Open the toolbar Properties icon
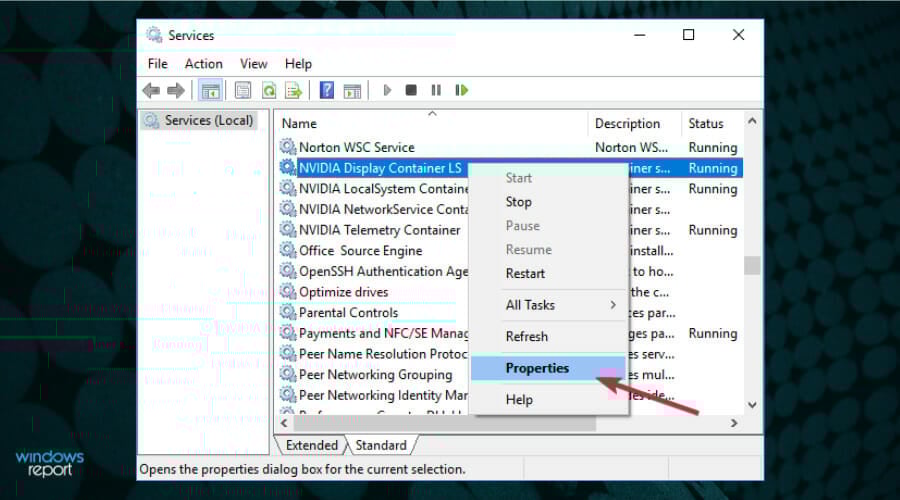This screenshot has width=900, height=500. coord(243,90)
